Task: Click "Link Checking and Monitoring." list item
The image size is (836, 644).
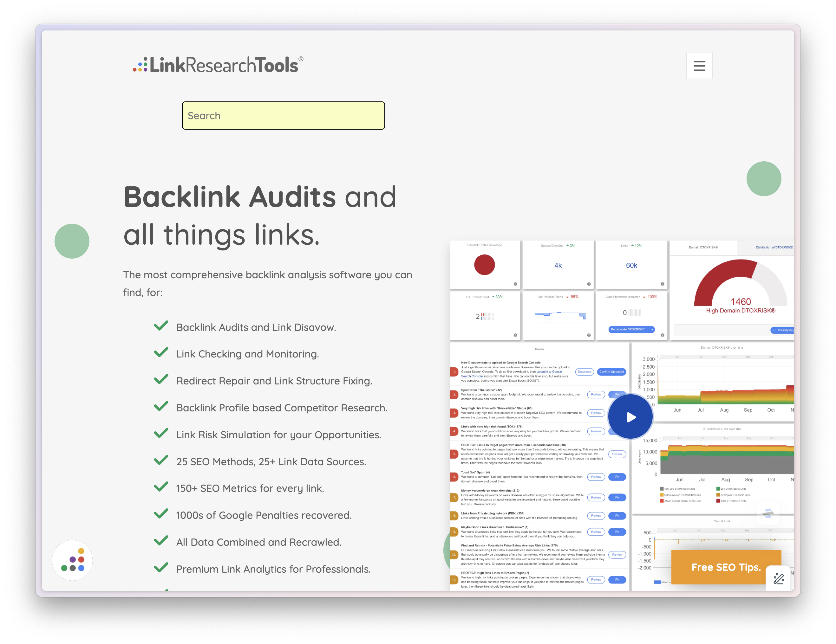Action: [247, 354]
